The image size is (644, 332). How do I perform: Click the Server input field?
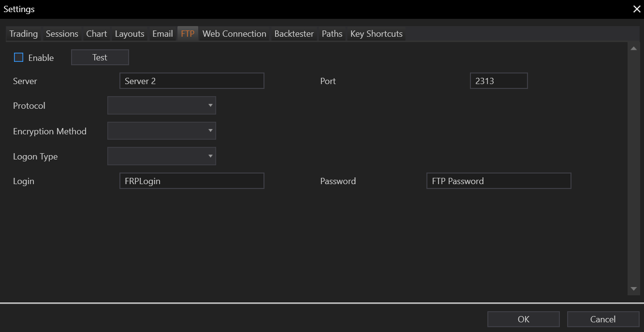[191, 81]
